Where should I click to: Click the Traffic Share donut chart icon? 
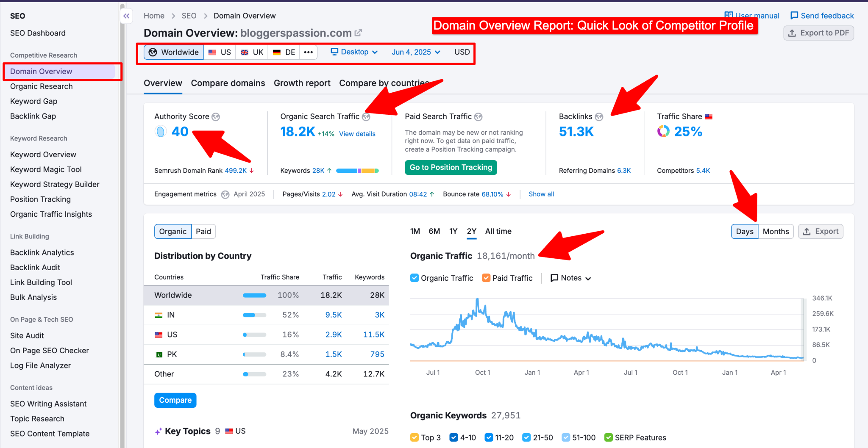click(x=663, y=131)
